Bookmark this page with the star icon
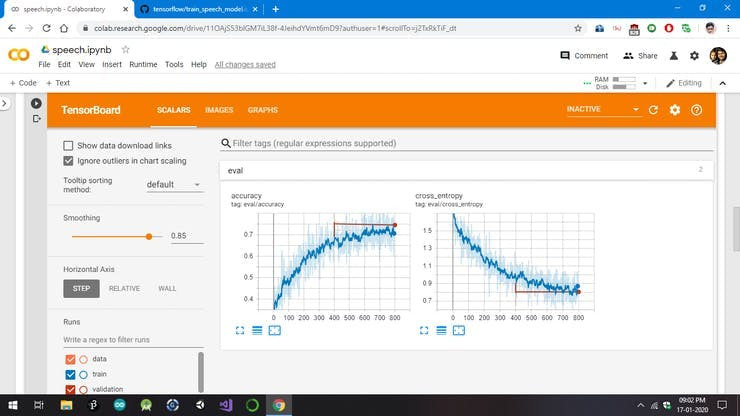 tap(578, 28)
